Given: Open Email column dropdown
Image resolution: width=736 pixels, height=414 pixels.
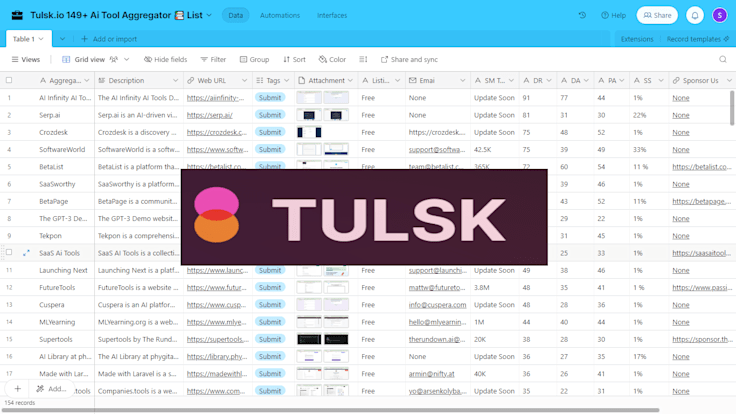Looking at the screenshot, I should (463, 81).
